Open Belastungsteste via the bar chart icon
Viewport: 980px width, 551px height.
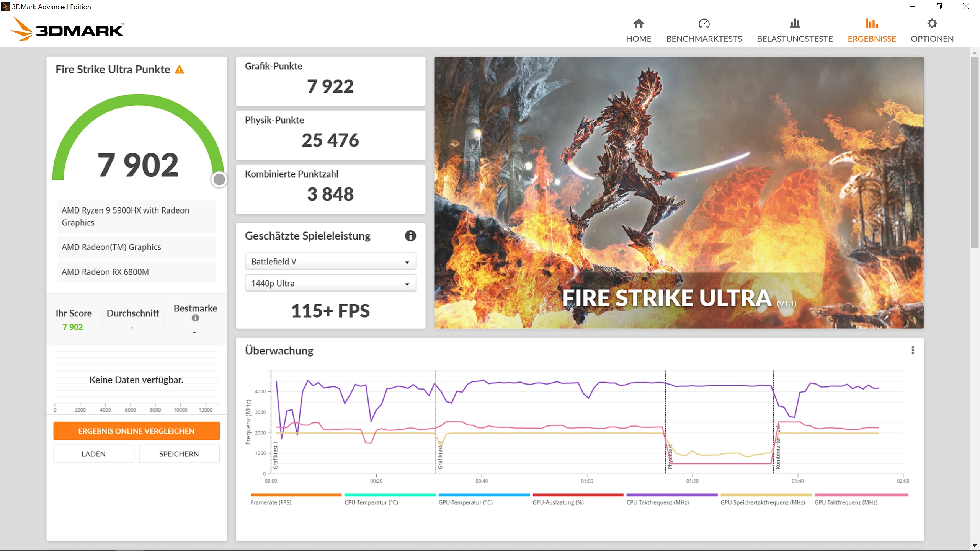pos(795,24)
